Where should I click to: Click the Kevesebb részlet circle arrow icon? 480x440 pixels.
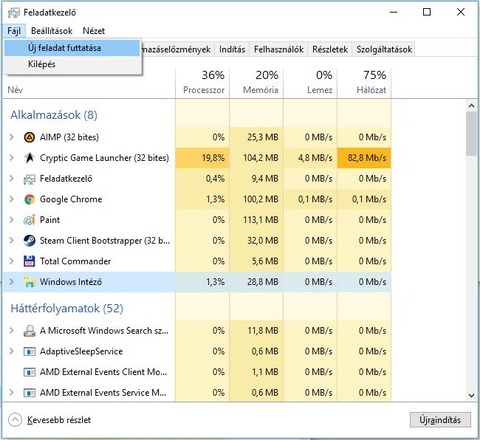[x=15, y=420]
